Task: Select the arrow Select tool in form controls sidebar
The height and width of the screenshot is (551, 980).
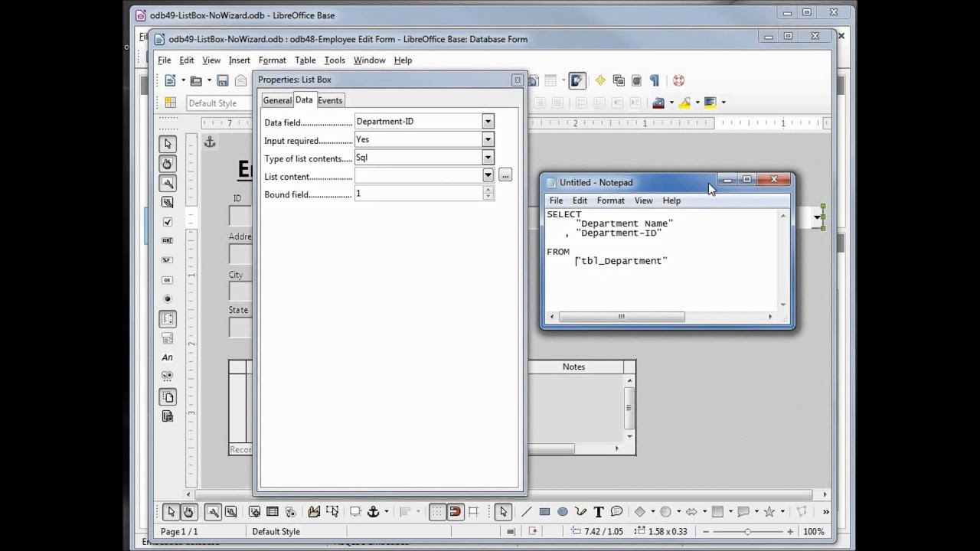Action: [168, 144]
